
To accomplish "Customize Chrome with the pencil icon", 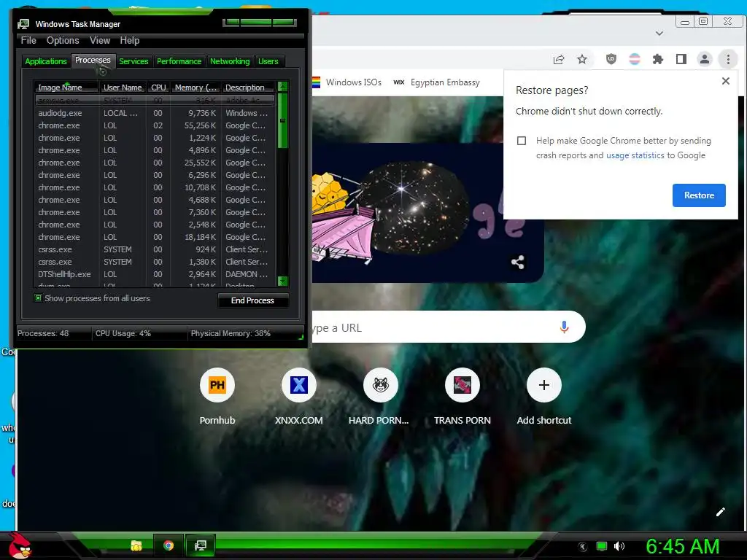I will click(x=720, y=511).
